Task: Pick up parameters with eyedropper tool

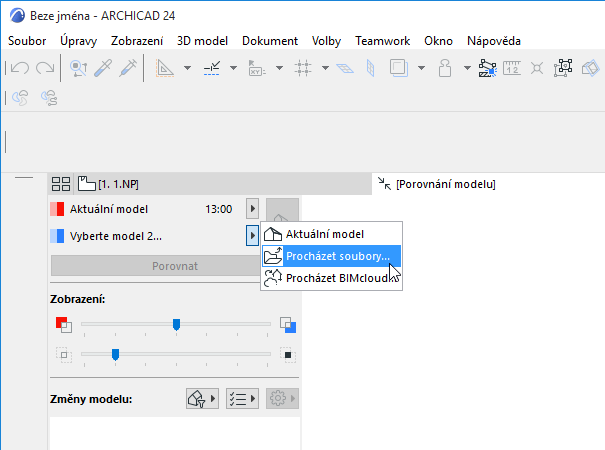Action: 103,68
